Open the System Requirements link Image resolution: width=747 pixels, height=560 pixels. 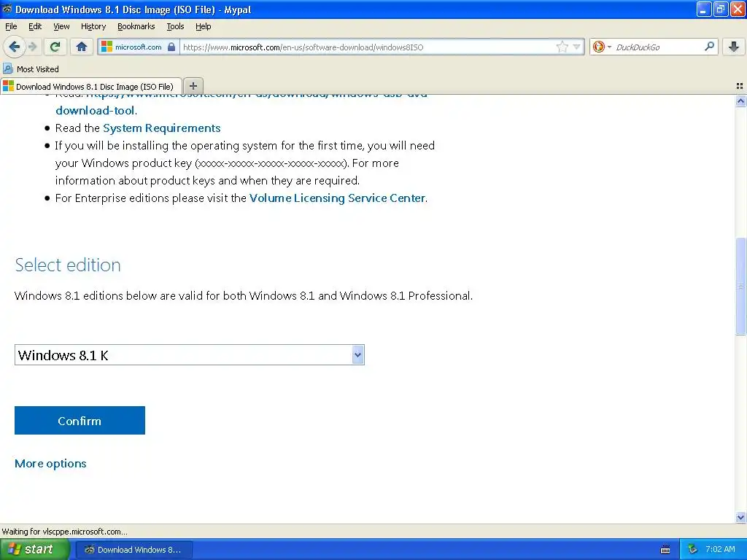[161, 128]
